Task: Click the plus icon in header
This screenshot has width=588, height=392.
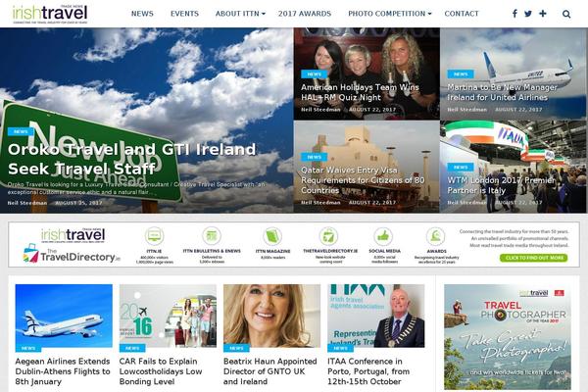Action: 543,14
